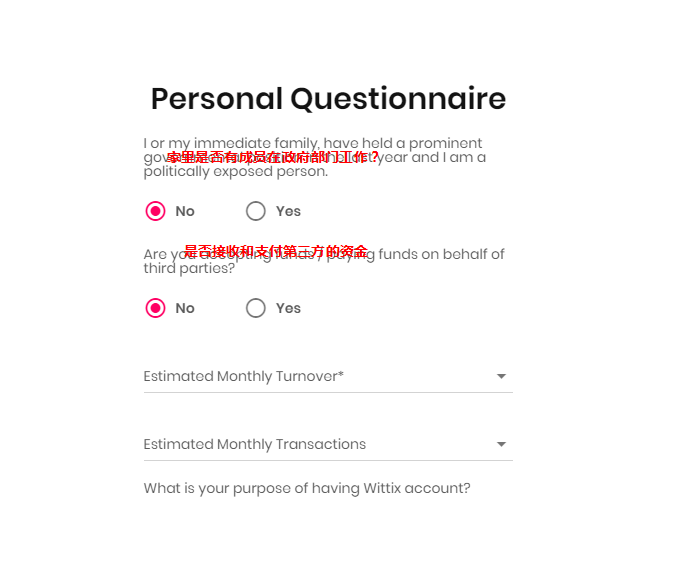The width and height of the screenshot is (695, 579).
Task: Click the arrow beside Estimated Monthly Transactions
Action: [x=502, y=445]
